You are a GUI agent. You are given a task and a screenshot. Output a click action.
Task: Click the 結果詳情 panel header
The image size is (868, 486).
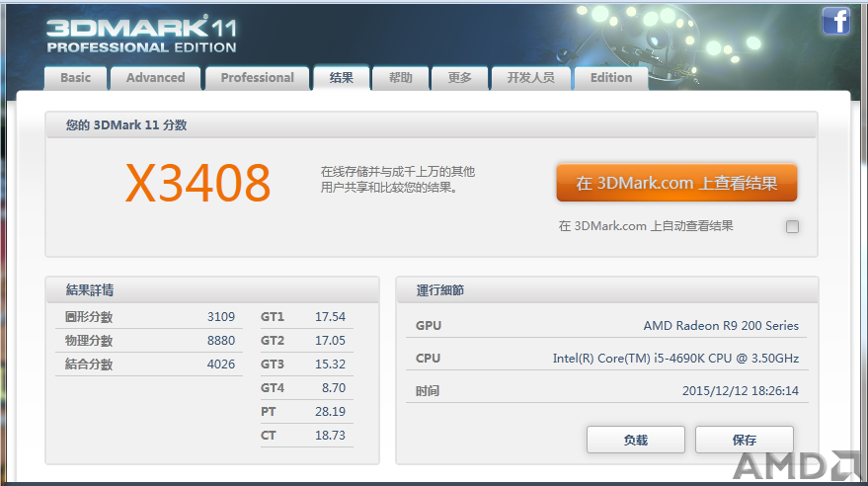point(90,290)
